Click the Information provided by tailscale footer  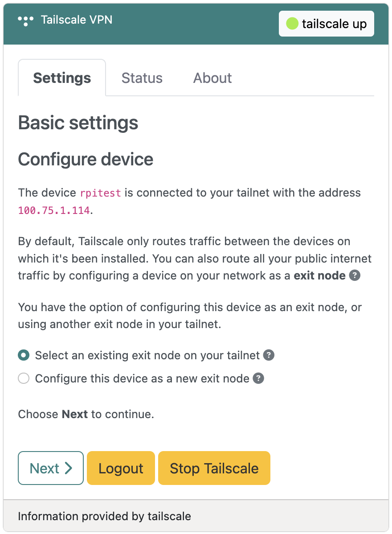click(105, 516)
